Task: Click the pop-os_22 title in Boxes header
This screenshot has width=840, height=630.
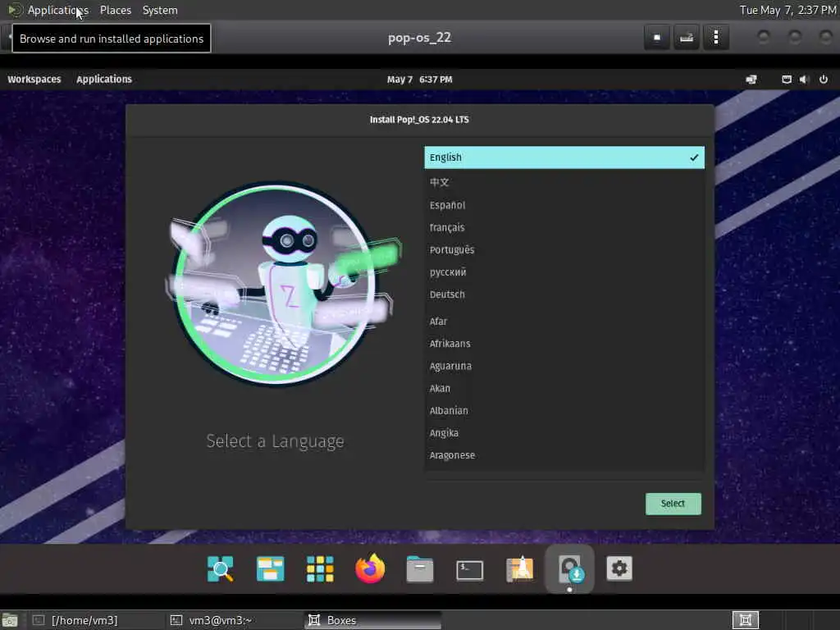Action: tap(419, 38)
